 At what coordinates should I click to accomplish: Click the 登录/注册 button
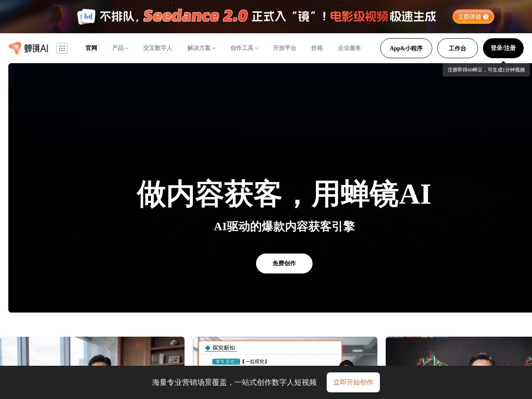[x=503, y=48]
